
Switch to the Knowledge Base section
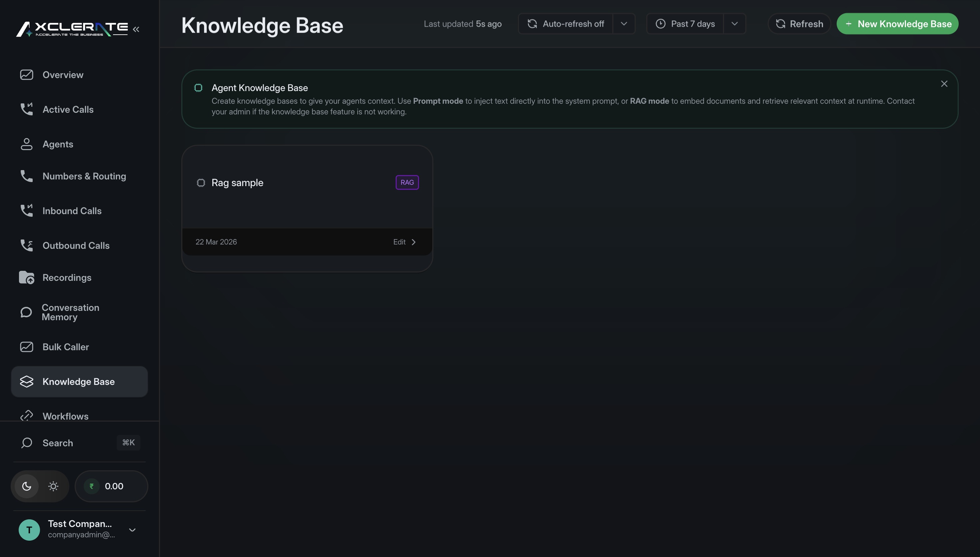click(x=79, y=381)
